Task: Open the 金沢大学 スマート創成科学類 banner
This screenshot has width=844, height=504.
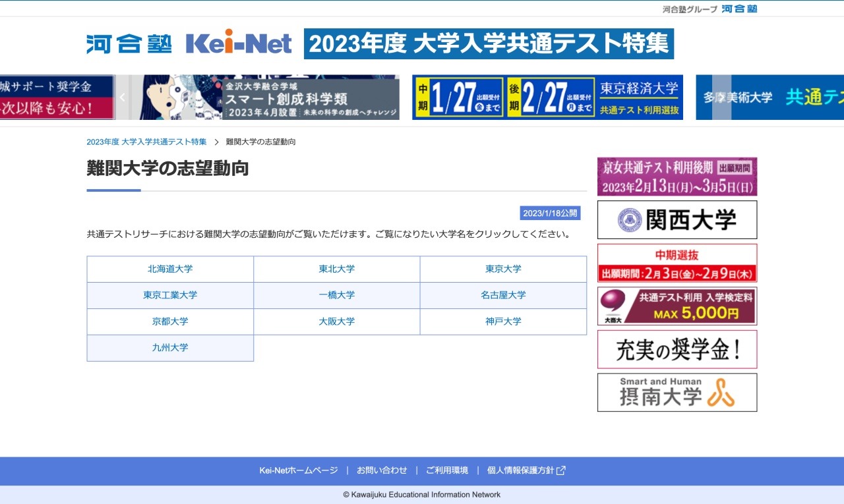Action: click(265, 98)
